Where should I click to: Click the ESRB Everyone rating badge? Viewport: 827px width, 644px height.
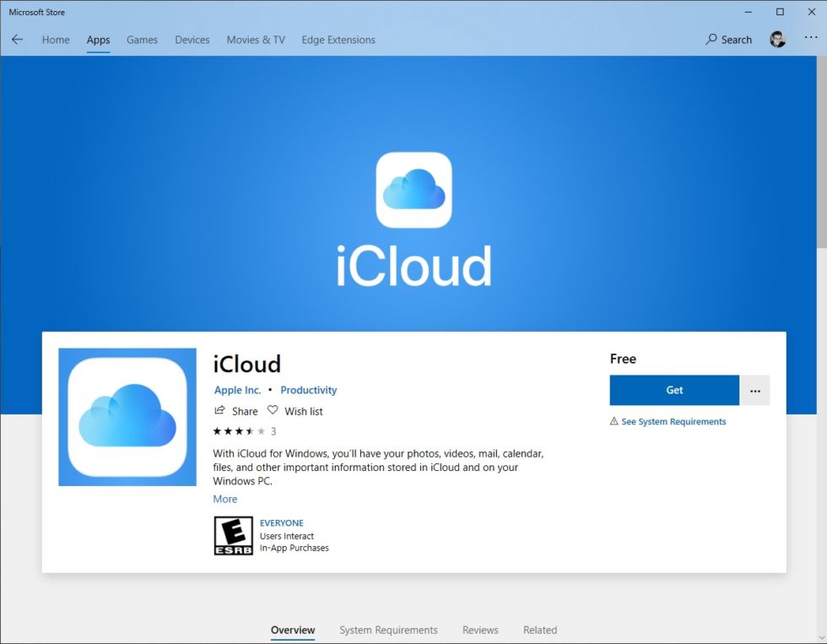(233, 535)
